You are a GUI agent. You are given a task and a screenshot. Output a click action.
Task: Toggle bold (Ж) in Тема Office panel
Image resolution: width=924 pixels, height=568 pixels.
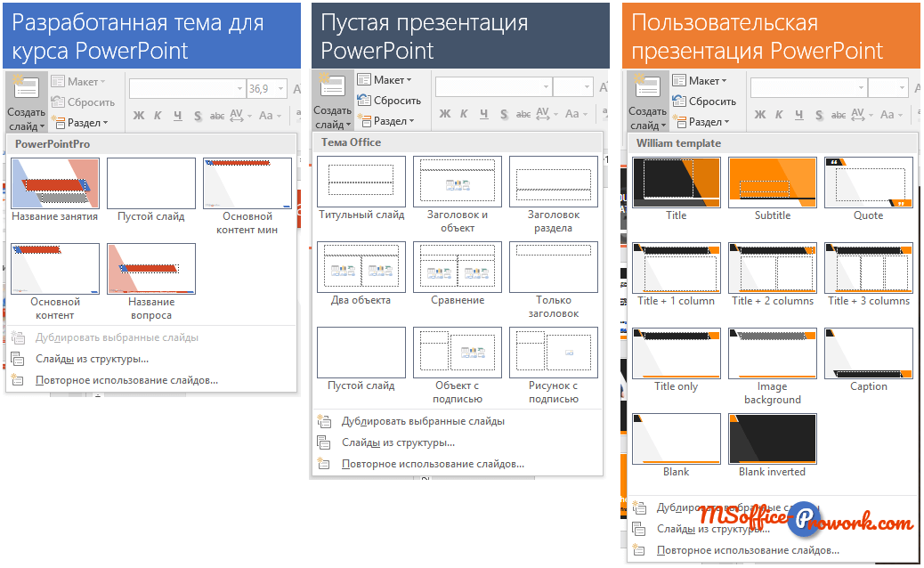point(445,114)
